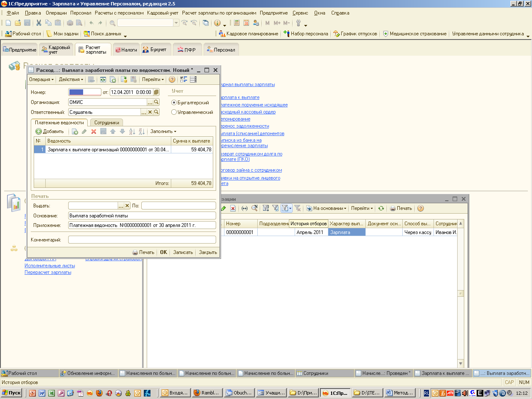Open the filter history dropdown arrow
Image resolution: width=532 pixels, height=399 pixels.
pyautogui.click(x=291, y=208)
